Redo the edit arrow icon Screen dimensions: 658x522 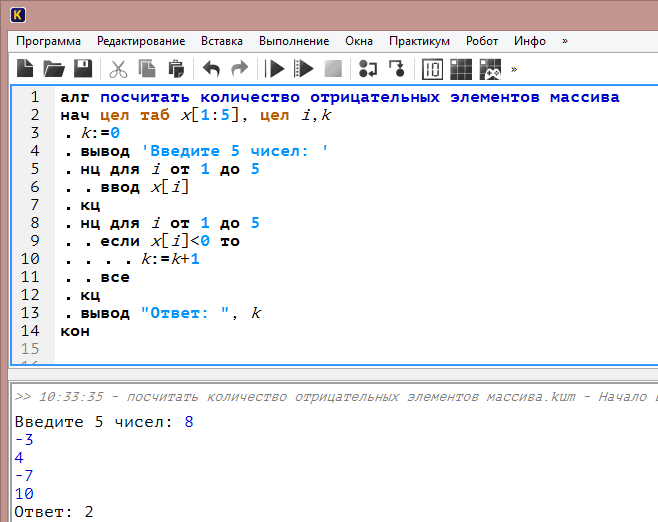[240, 68]
